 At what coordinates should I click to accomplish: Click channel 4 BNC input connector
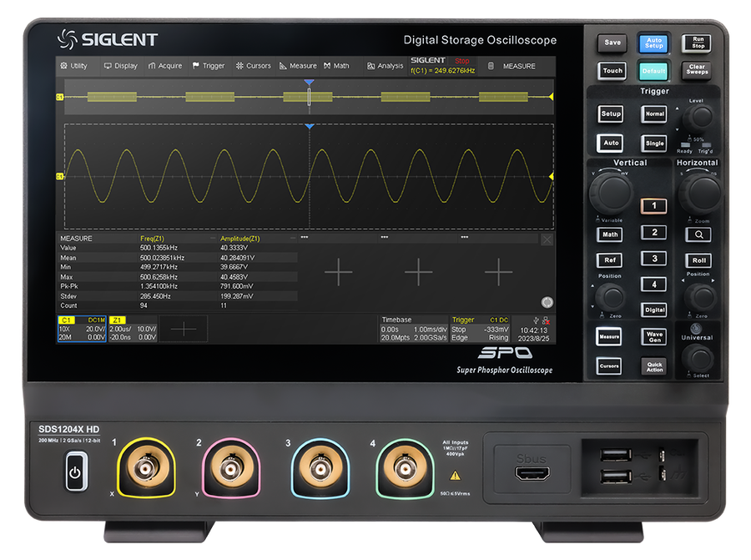pos(405,468)
